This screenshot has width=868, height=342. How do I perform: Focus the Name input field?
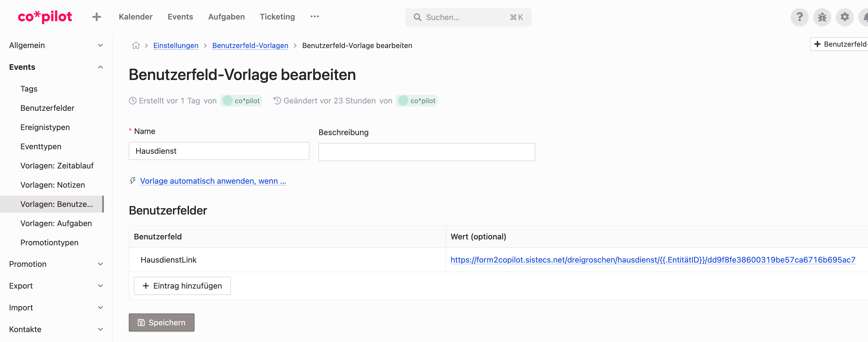click(x=219, y=151)
